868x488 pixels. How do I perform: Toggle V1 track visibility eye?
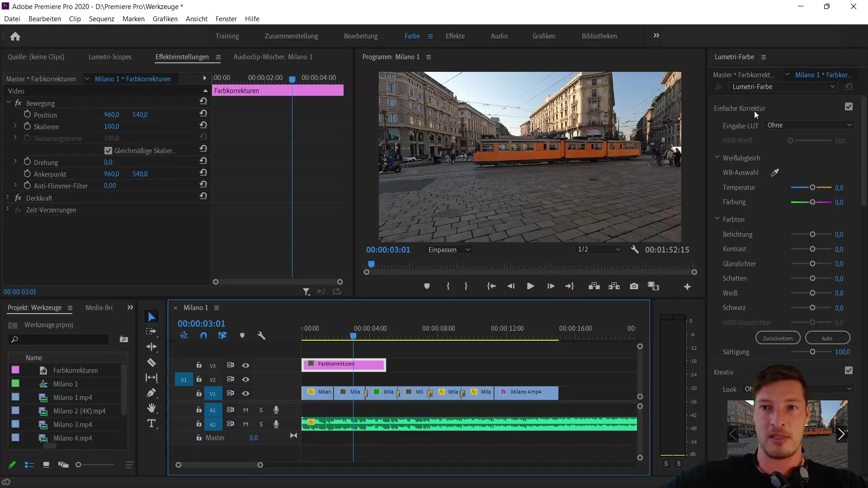245,394
